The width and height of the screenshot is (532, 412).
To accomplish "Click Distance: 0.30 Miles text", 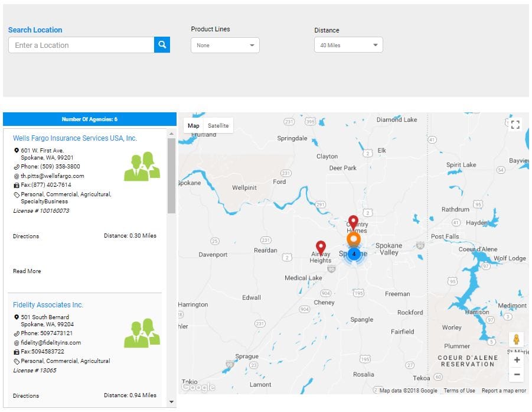I will 130,236.
